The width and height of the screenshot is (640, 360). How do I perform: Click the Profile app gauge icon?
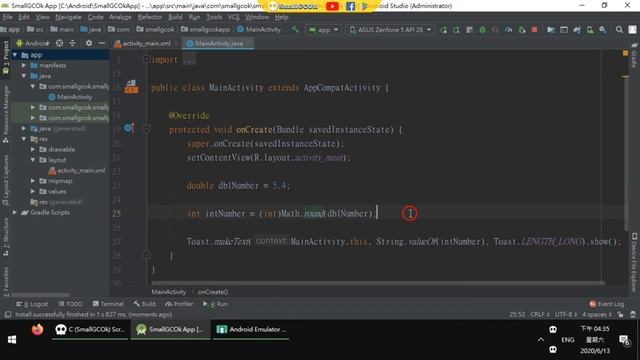[x=509, y=30]
